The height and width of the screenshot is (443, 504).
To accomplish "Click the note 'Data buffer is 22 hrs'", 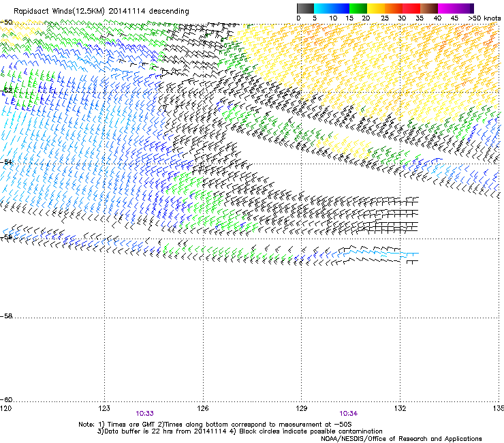I will point(136,431).
